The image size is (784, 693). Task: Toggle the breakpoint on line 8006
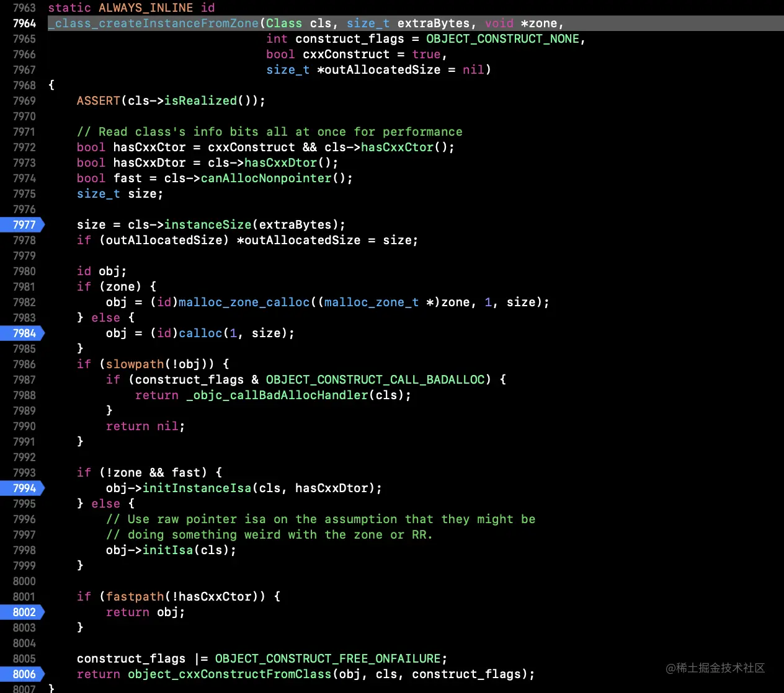pos(22,674)
